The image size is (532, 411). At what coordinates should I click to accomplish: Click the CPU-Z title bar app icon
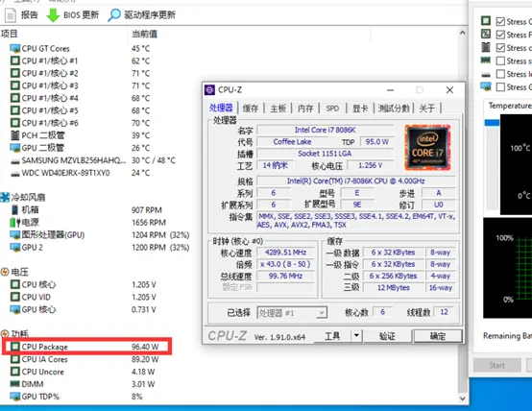tap(209, 90)
